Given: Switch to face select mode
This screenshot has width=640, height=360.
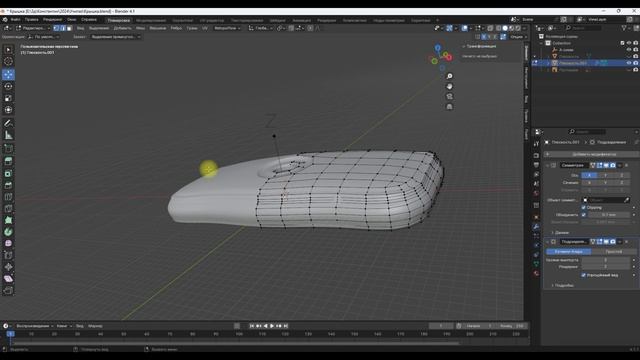Looking at the screenshot, I should pyautogui.click(x=69, y=28).
